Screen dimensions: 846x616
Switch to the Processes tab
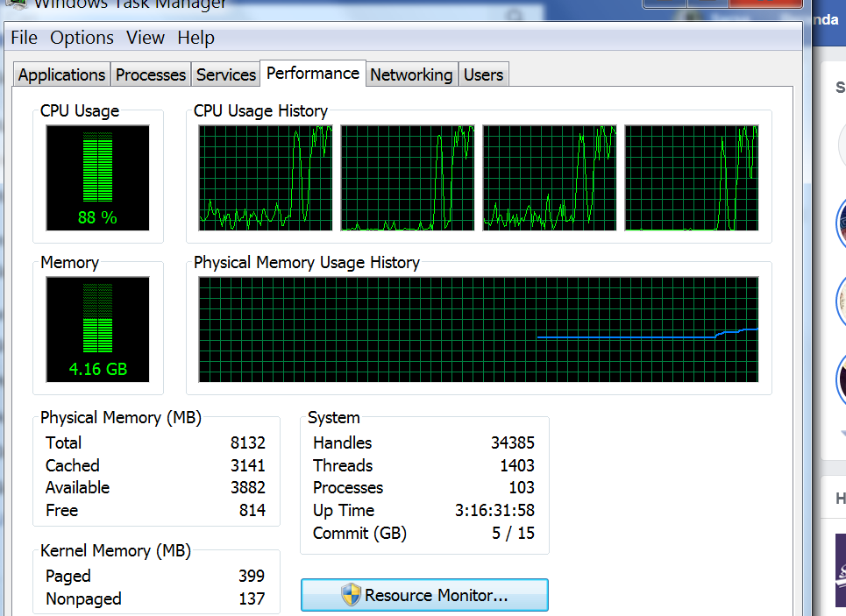tap(151, 75)
